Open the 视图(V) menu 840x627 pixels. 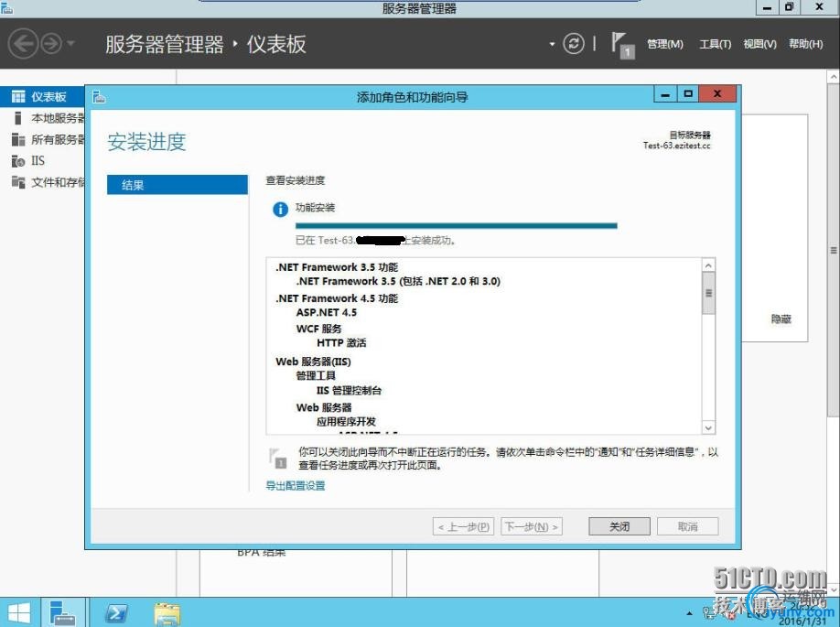coord(759,44)
